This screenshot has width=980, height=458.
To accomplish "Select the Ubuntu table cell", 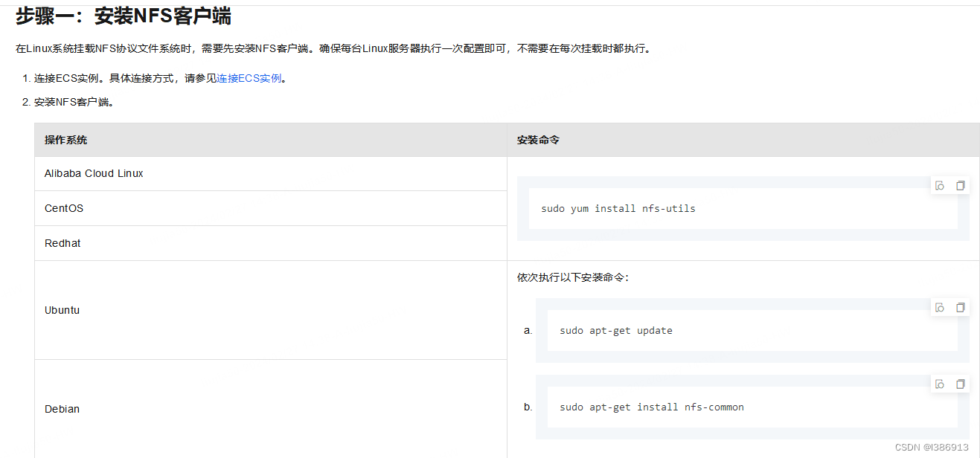I will [x=271, y=310].
